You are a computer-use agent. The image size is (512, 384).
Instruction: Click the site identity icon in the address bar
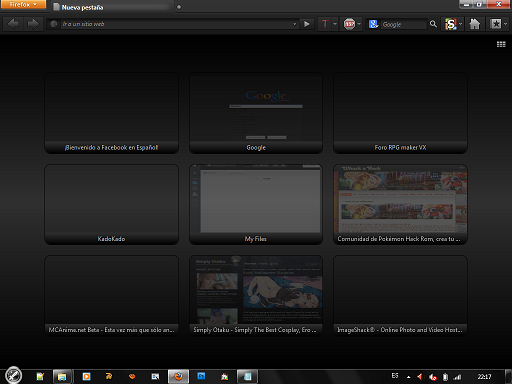(x=53, y=24)
